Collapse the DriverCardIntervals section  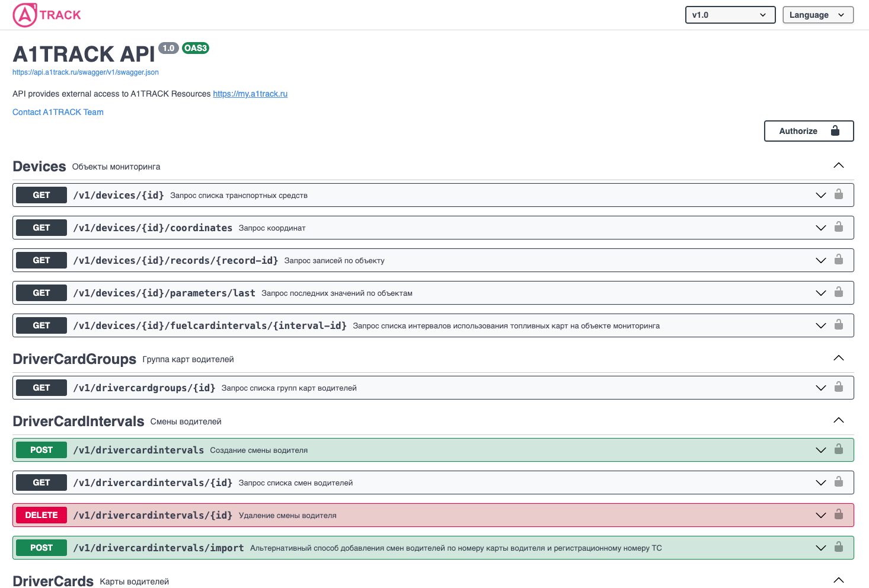[838, 420]
